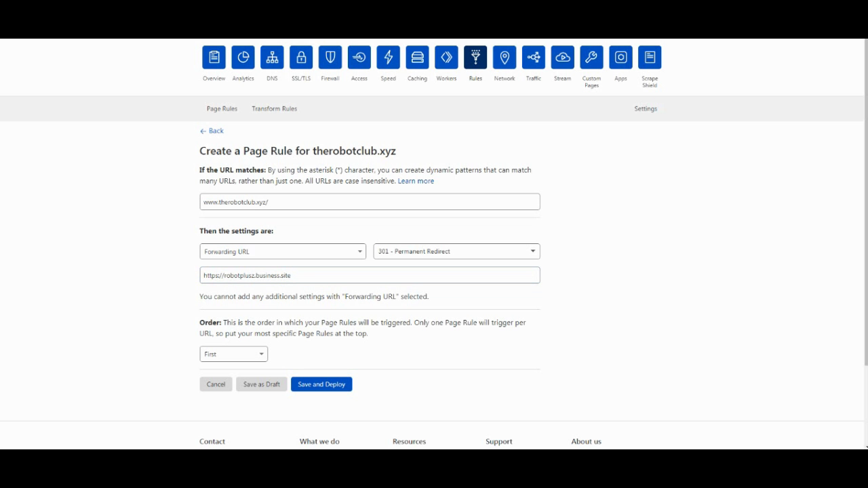
Task: Select the Firewall shield icon
Action: point(330,58)
